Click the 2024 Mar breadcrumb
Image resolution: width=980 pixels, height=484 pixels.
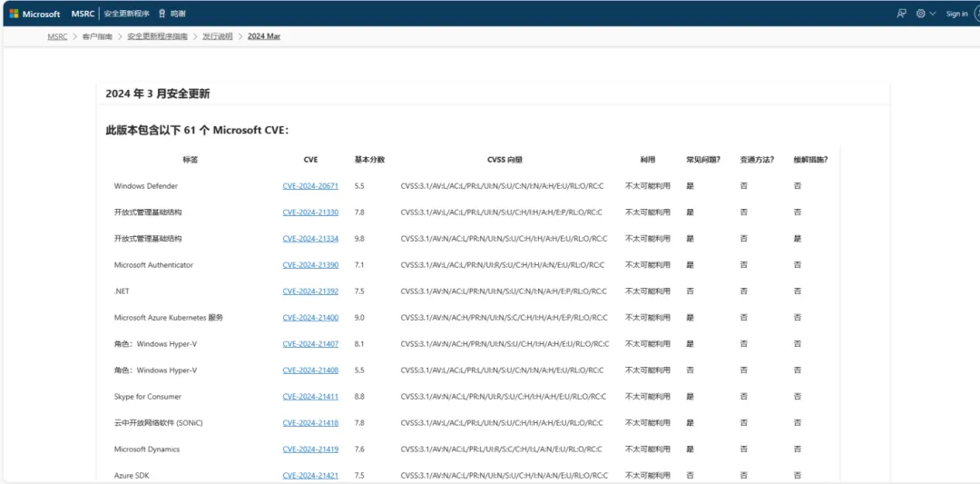(x=264, y=36)
